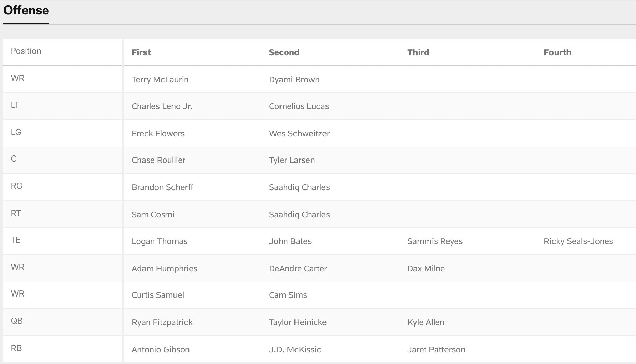This screenshot has height=364, width=636.
Task: Click Dyami Brown in Second column
Action: (x=294, y=80)
